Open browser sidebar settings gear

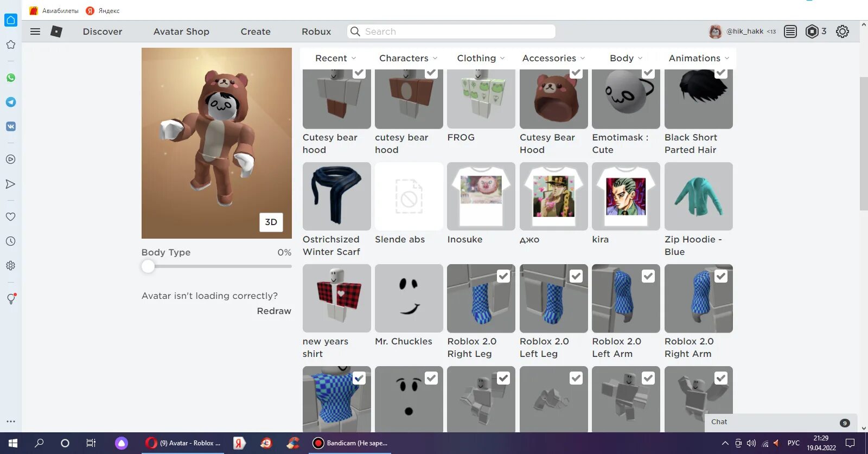(x=10, y=266)
